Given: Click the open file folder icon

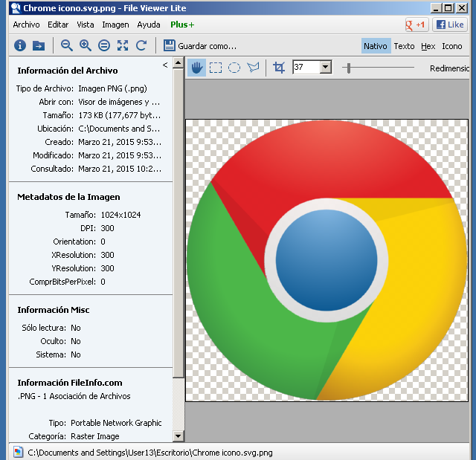Looking at the screenshot, I should (39, 46).
